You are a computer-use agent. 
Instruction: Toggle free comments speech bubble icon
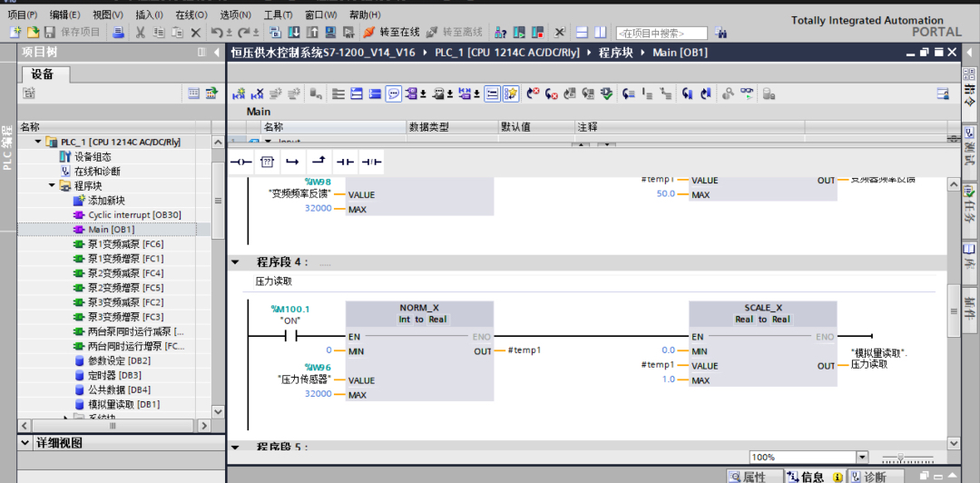394,94
